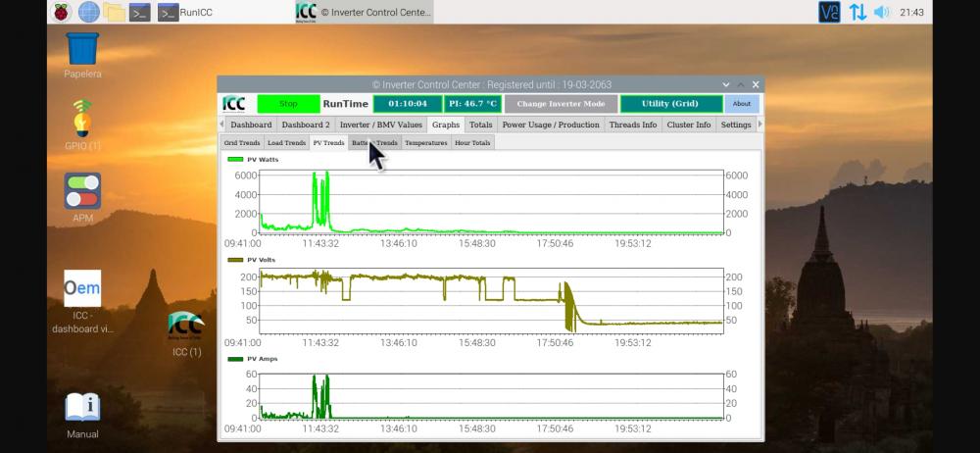
Task: Select the Battery Trends sub-tab
Action: [374, 142]
